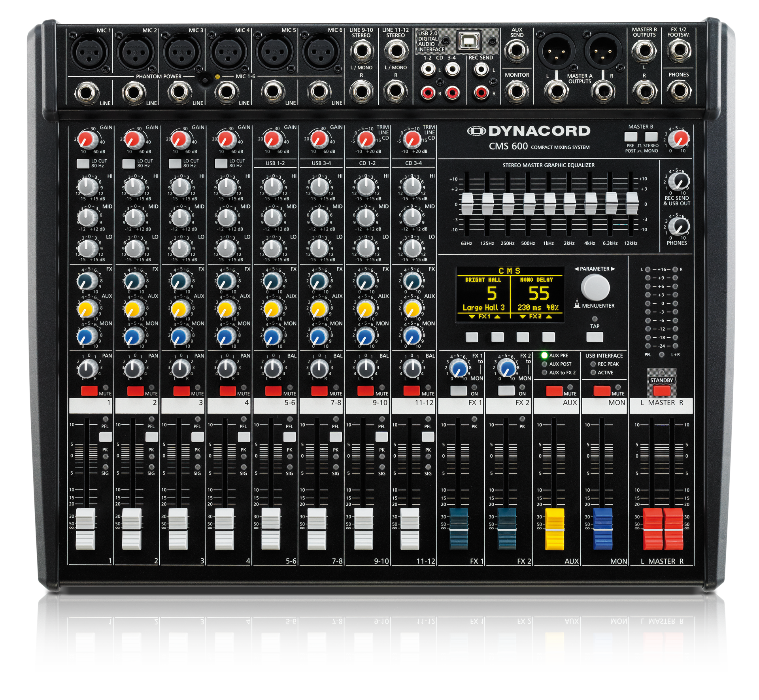Turn the blue MON knob on channel 2
This screenshot has height=700, width=759.
pyautogui.click(x=134, y=336)
